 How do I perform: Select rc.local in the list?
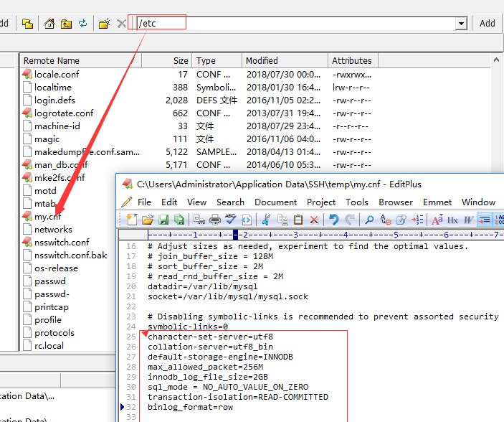point(49,346)
